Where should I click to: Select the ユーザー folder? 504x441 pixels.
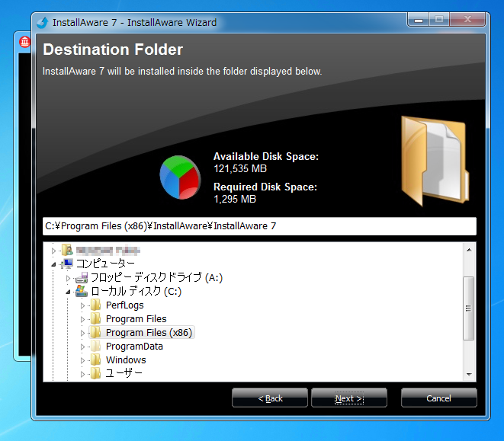click(x=124, y=373)
